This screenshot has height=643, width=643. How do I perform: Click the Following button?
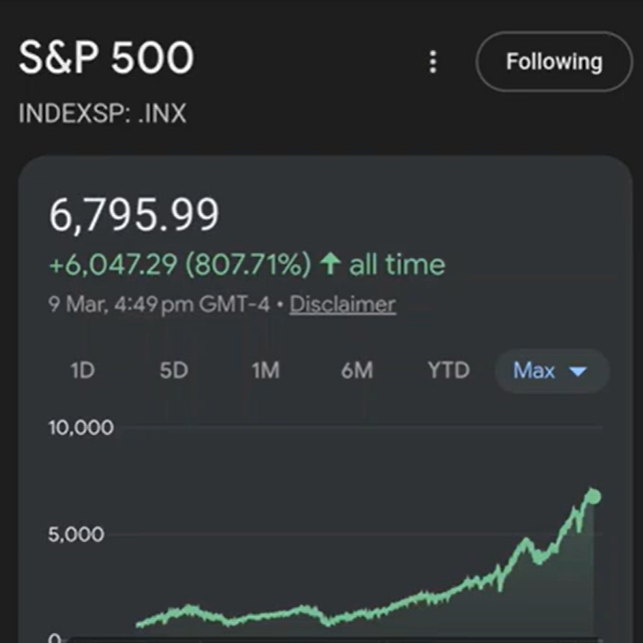[x=553, y=62]
